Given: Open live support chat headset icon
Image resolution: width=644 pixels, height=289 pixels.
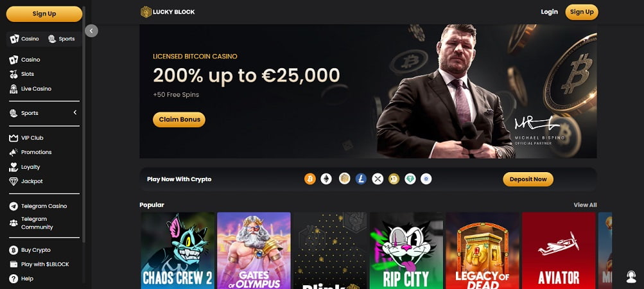Looking at the screenshot, I should 631,277.
